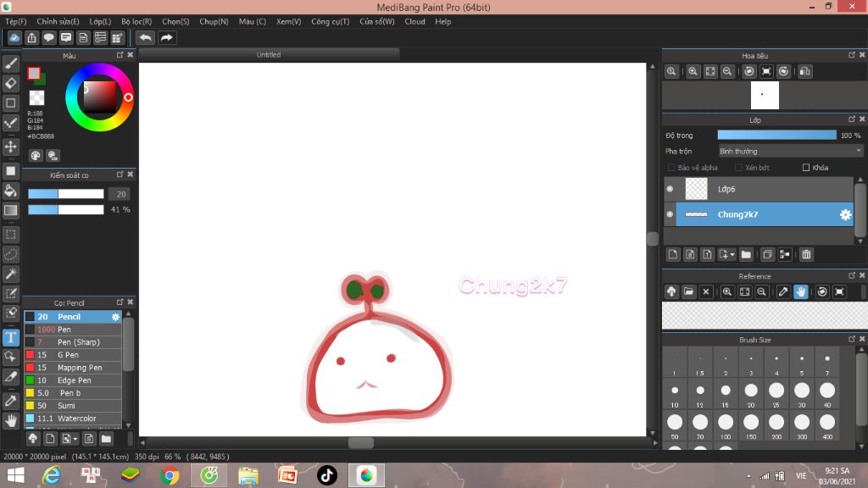Select the Brush tool in left toolbar
868x488 pixels.
point(10,64)
